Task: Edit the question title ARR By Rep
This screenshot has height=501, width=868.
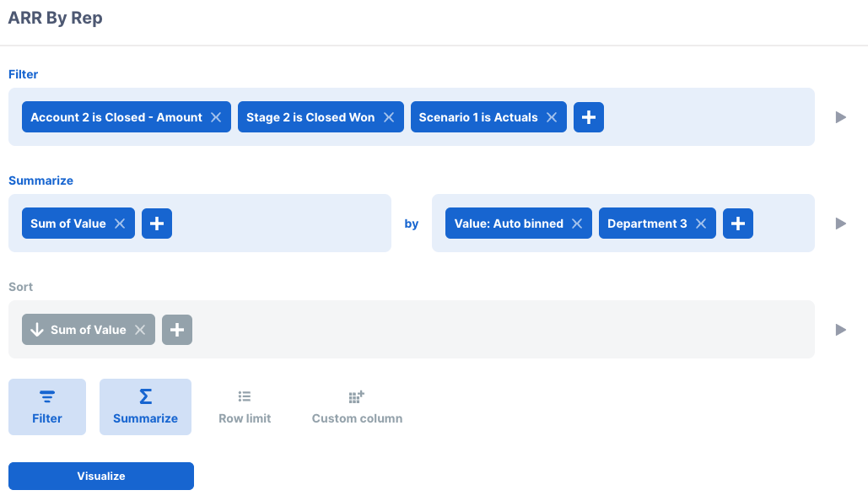Action: point(55,17)
